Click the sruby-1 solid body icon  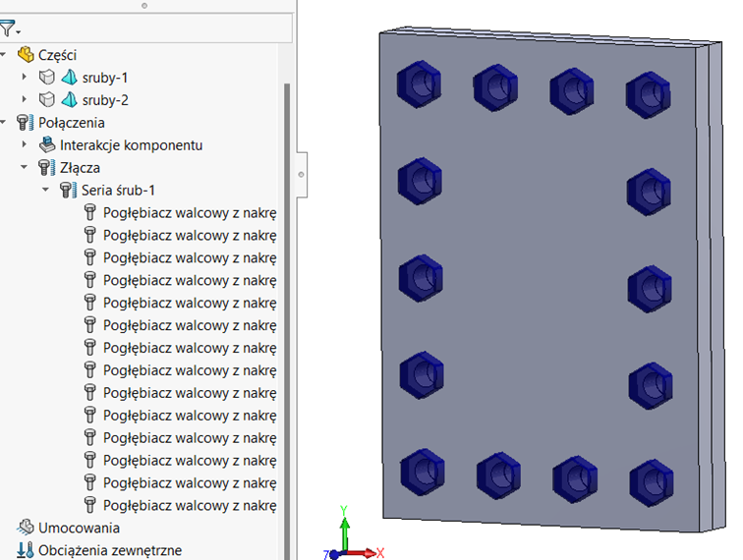tap(47, 78)
